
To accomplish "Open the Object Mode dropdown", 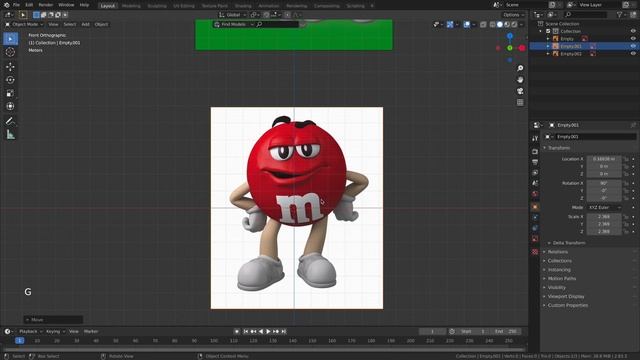I will (x=24, y=24).
